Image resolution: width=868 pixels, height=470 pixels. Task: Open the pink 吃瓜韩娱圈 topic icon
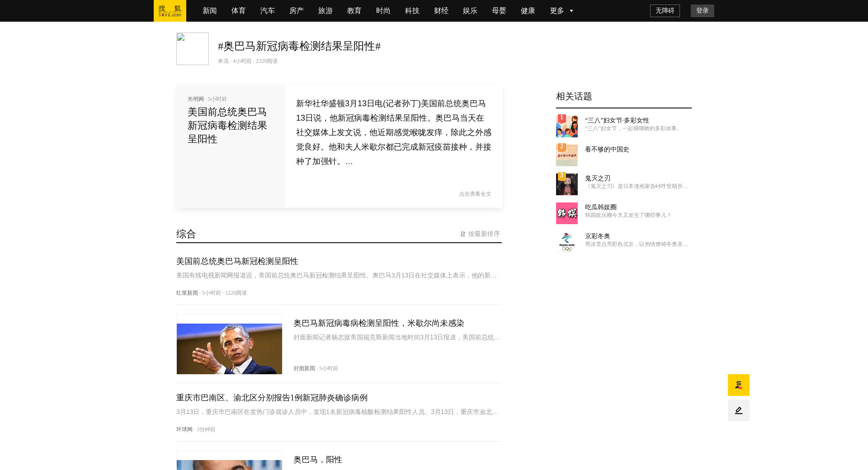pyautogui.click(x=566, y=213)
